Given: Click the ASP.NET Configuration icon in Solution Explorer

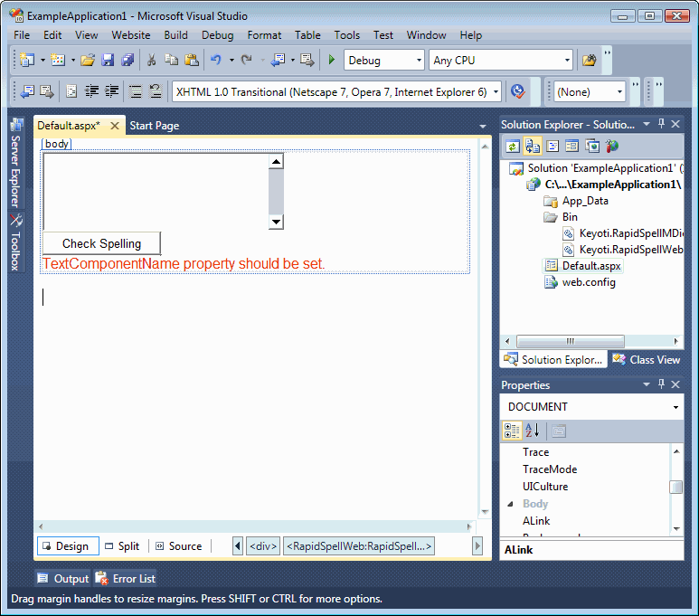Looking at the screenshot, I should pyautogui.click(x=612, y=146).
